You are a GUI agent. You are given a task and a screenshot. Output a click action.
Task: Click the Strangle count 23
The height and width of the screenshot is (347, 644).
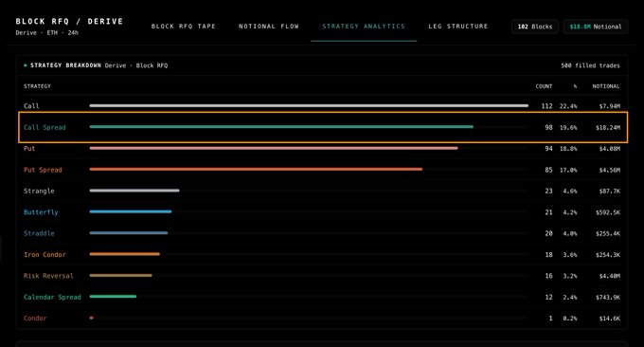(x=548, y=192)
